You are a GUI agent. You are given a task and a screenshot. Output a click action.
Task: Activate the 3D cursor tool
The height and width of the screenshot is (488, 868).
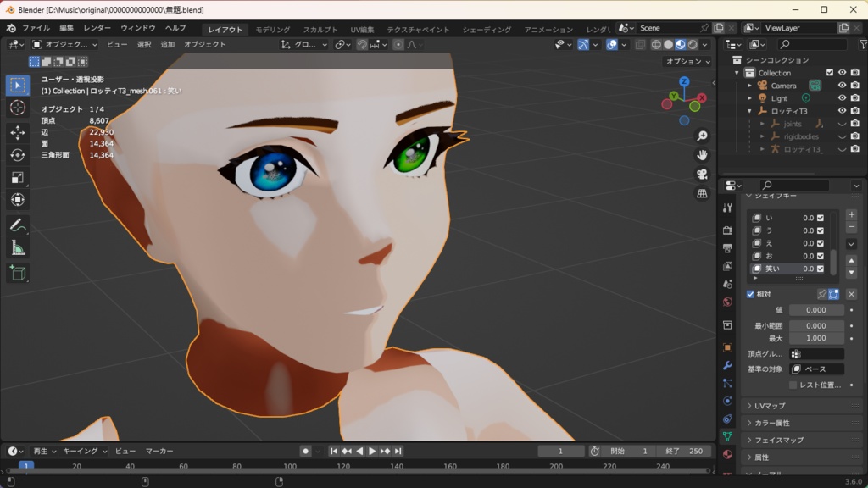tap(18, 108)
